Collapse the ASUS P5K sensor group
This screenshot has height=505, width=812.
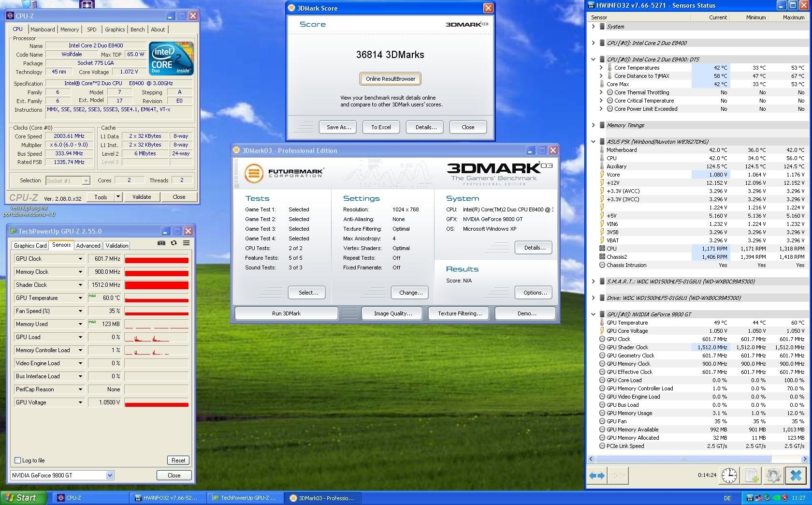(x=593, y=142)
